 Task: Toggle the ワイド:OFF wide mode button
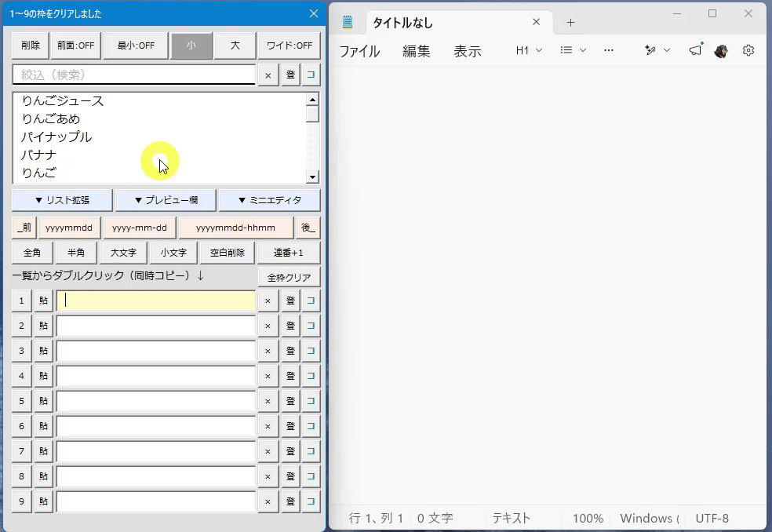point(289,46)
